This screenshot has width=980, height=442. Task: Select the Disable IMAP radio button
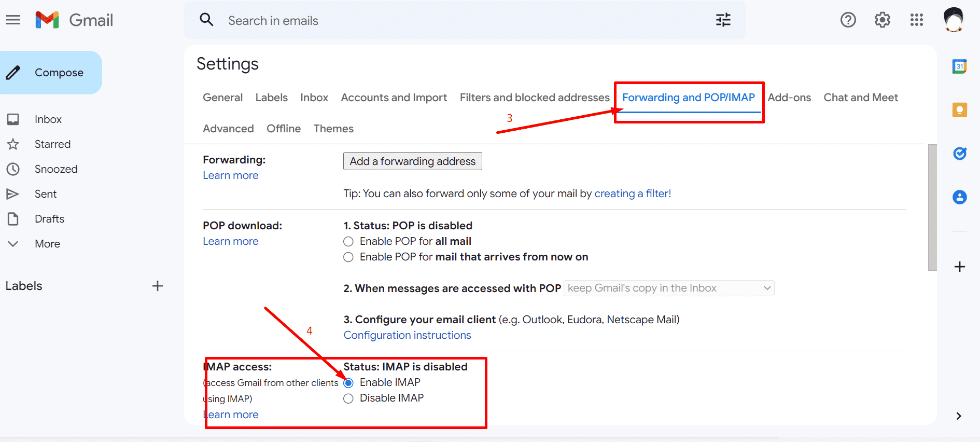pos(348,398)
